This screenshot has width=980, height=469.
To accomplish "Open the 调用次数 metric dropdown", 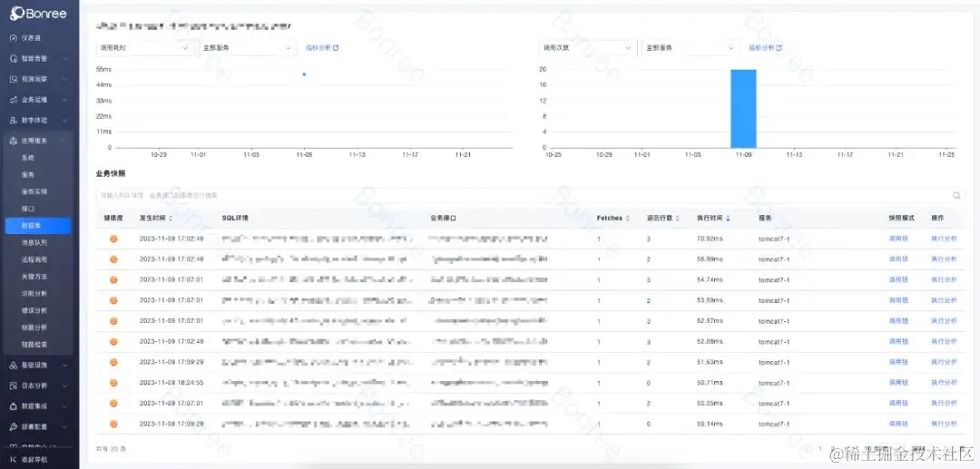I will (587, 47).
